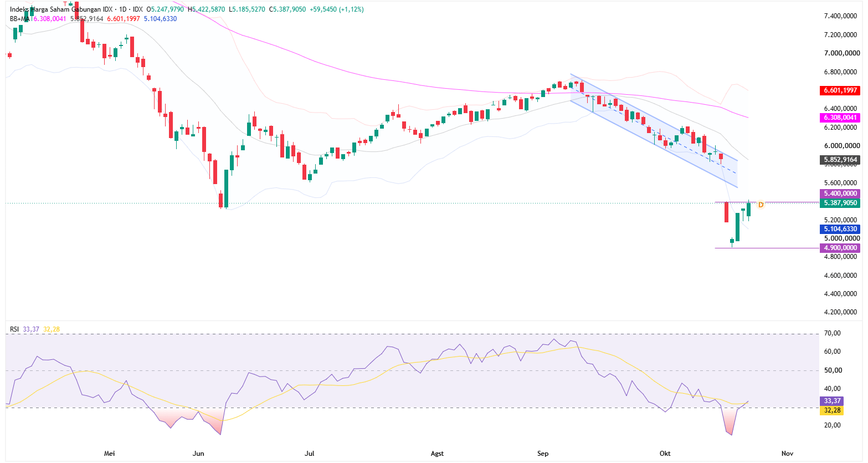This screenshot has height=463, width=868.
Task: Click the Agst label on time axis
Action: pos(437,454)
